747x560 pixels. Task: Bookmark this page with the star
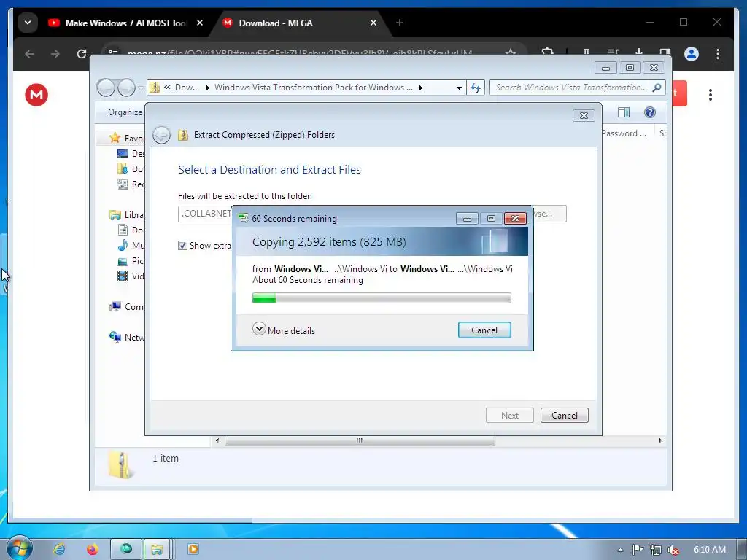coord(511,52)
